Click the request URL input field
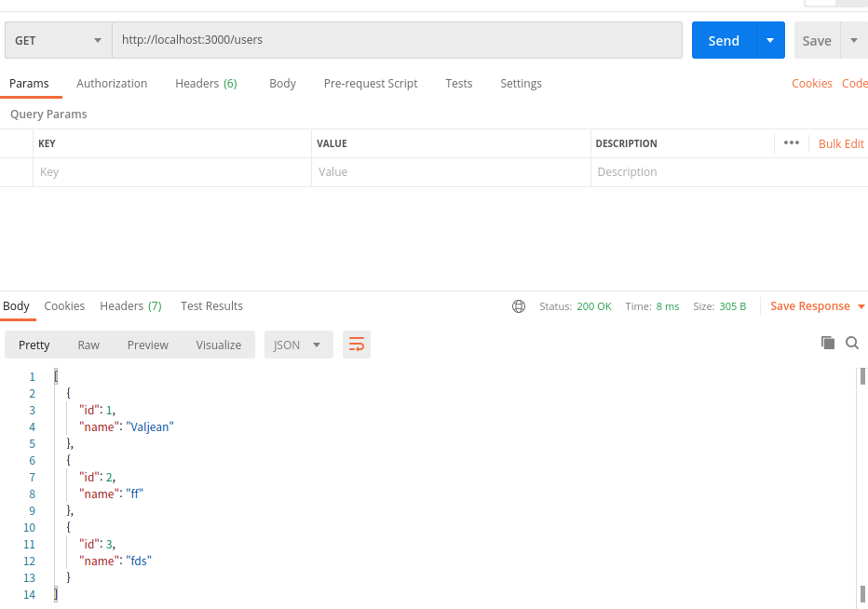The height and width of the screenshot is (609, 868). (397, 40)
